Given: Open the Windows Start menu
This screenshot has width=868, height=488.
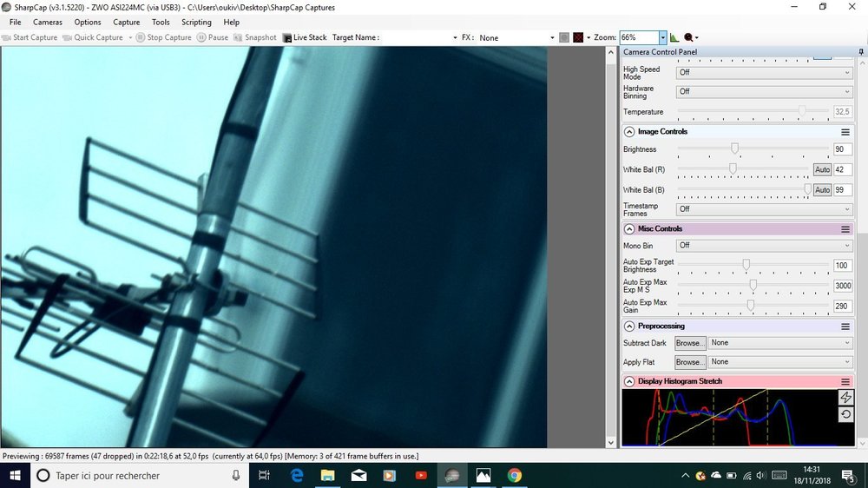Looking at the screenshot, I should (15, 475).
